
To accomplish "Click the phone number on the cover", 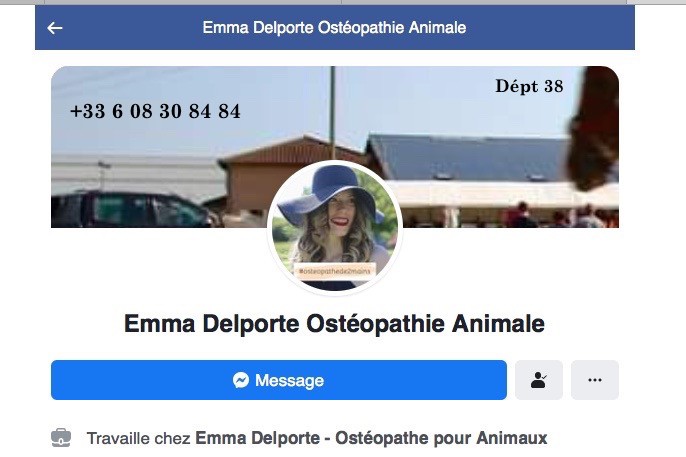I will point(155,111).
